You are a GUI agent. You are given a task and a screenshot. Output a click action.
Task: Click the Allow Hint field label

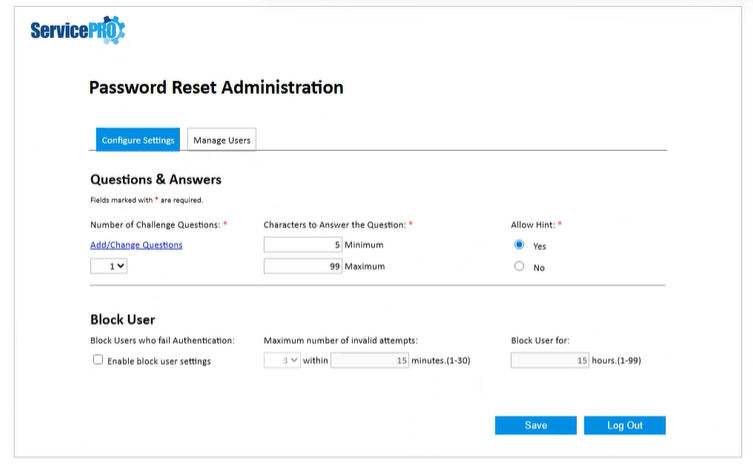(534, 225)
